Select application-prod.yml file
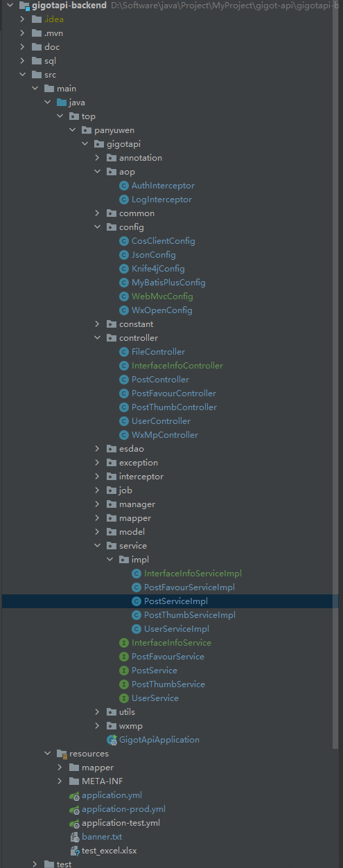This screenshot has width=343, height=868. [123, 809]
